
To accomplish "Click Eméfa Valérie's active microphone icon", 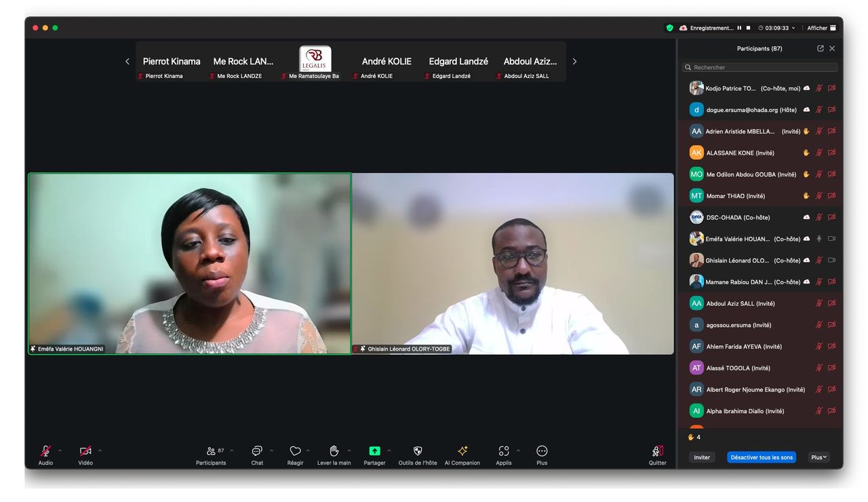I will point(819,239).
